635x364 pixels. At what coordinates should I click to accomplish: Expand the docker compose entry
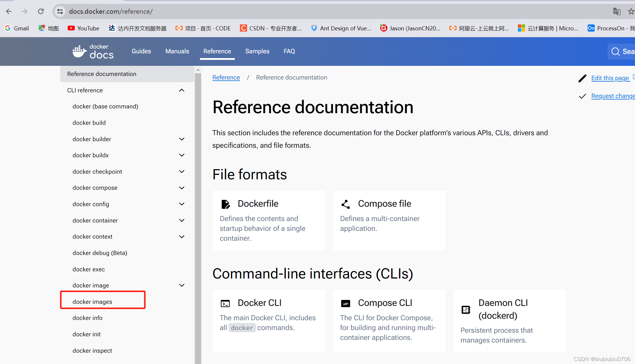(x=182, y=188)
